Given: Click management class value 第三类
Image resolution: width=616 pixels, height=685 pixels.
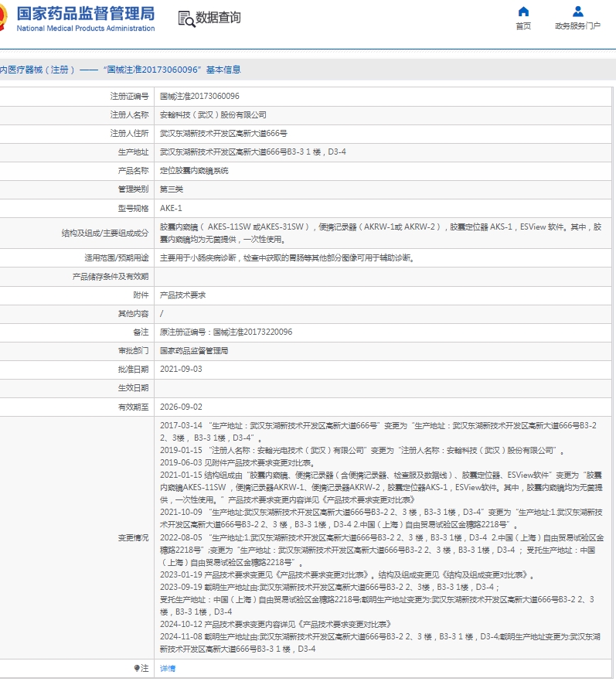Looking at the screenshot, I should pyautogui.click(x=172, y=189).
